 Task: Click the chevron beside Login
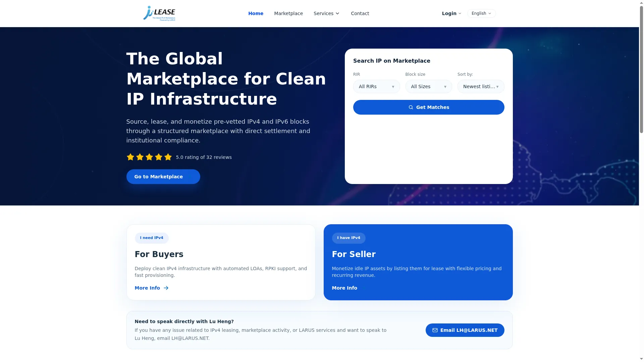point(460,13)
